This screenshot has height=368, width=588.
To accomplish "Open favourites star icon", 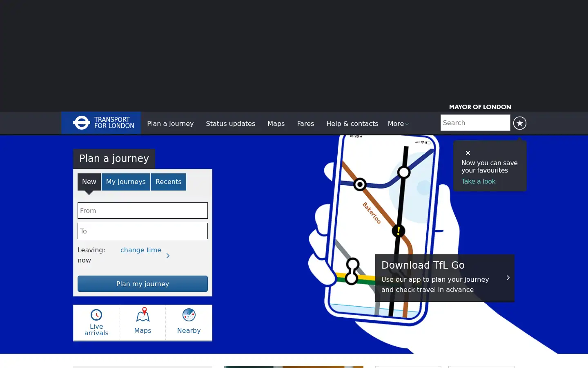I will pyautogui.click(x=519, y=123).
